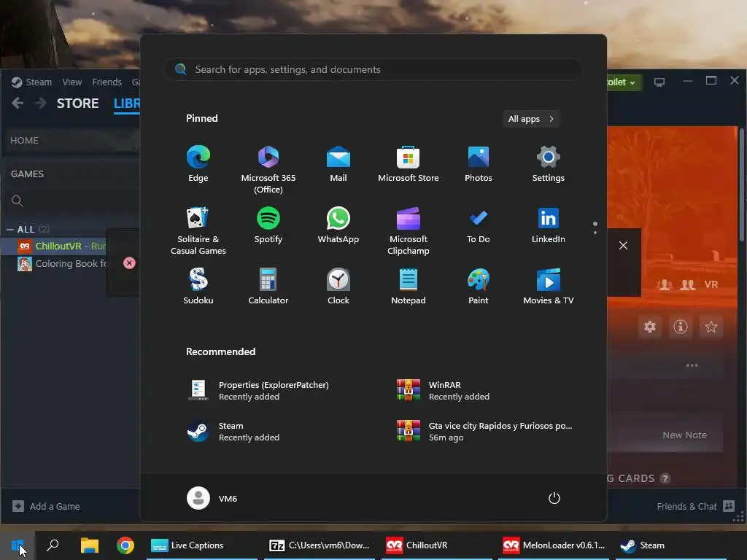Launch Microsoft 365 (Office)

tap(268, 169)
